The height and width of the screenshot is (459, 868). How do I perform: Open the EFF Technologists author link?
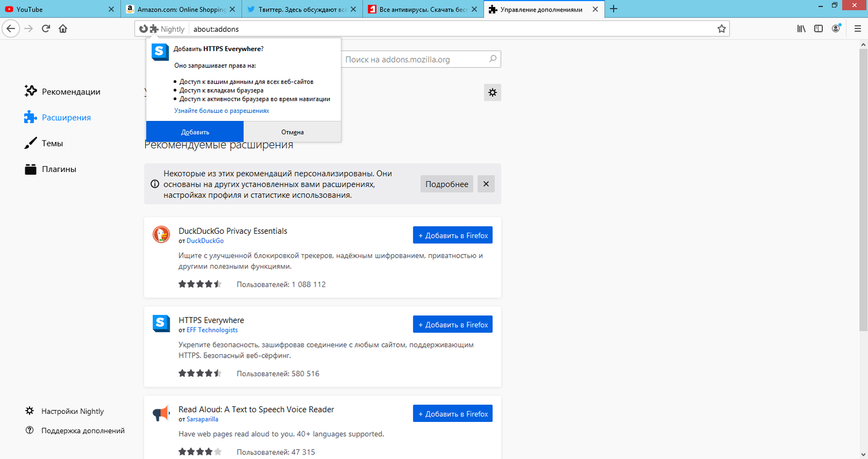(x=212, y=330)
